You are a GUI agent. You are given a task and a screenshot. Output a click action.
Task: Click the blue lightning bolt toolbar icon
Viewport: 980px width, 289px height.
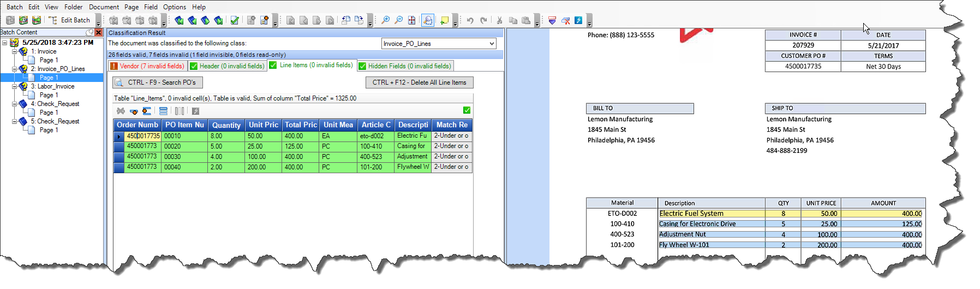(x=578, y=20)
